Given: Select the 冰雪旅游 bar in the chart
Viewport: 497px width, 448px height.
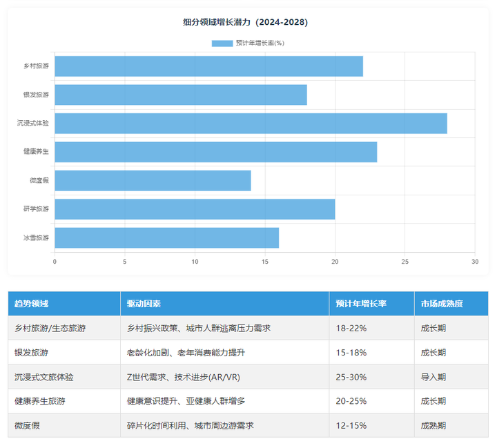Looking at the screenshot, I should pos(167,237).
